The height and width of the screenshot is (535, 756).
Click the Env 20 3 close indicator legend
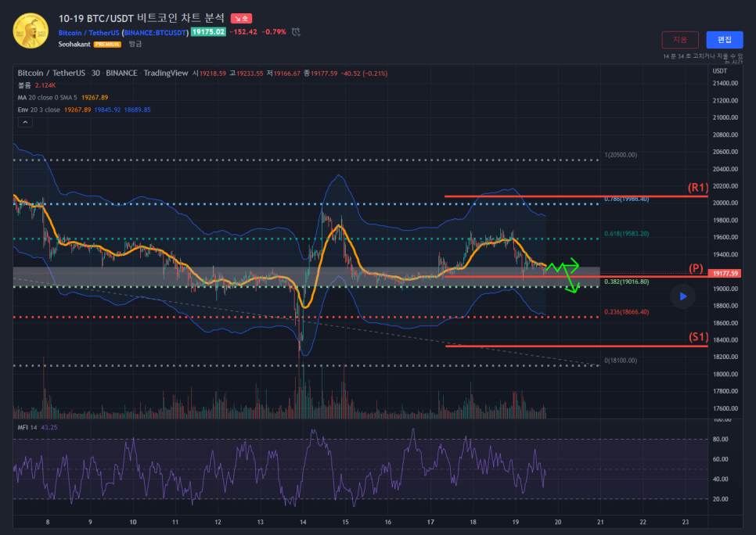(x=39, y=110)
